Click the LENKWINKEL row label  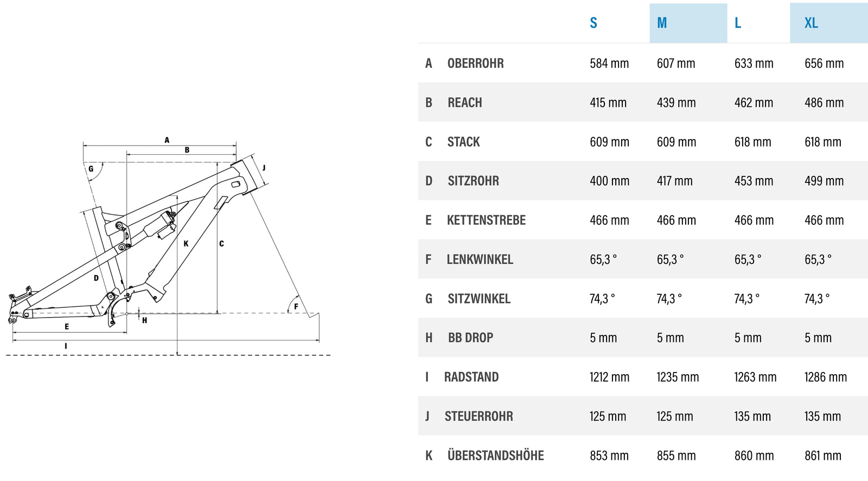(x=480, y=260)
